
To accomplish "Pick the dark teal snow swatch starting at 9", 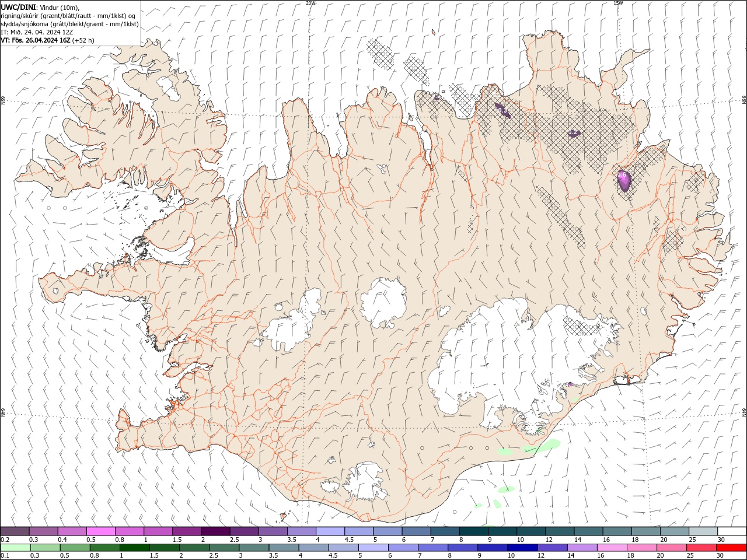I will click(502, 531).
